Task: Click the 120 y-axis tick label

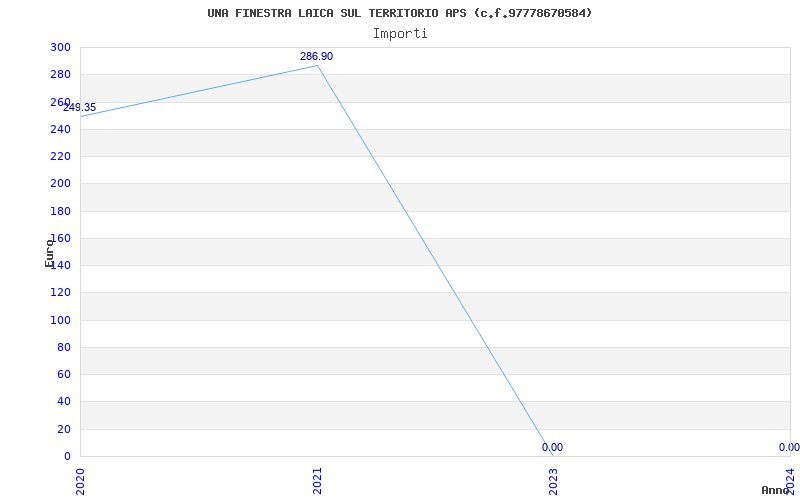Action: [60, 292]
